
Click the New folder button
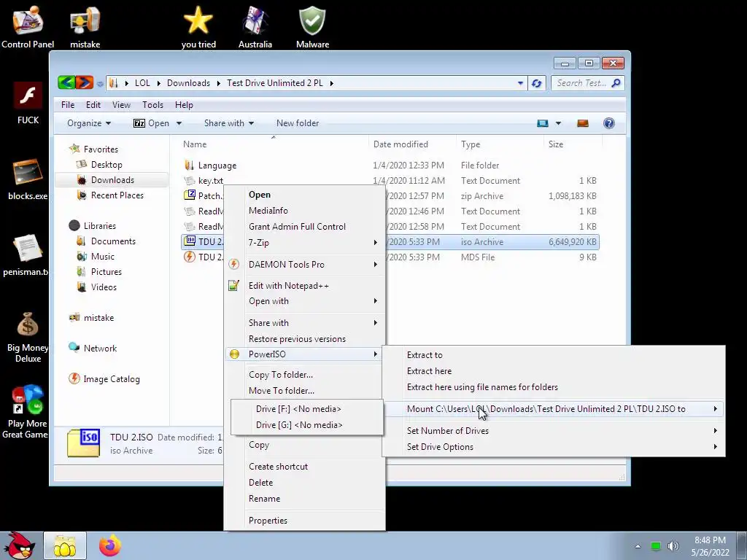coord(298,123)
